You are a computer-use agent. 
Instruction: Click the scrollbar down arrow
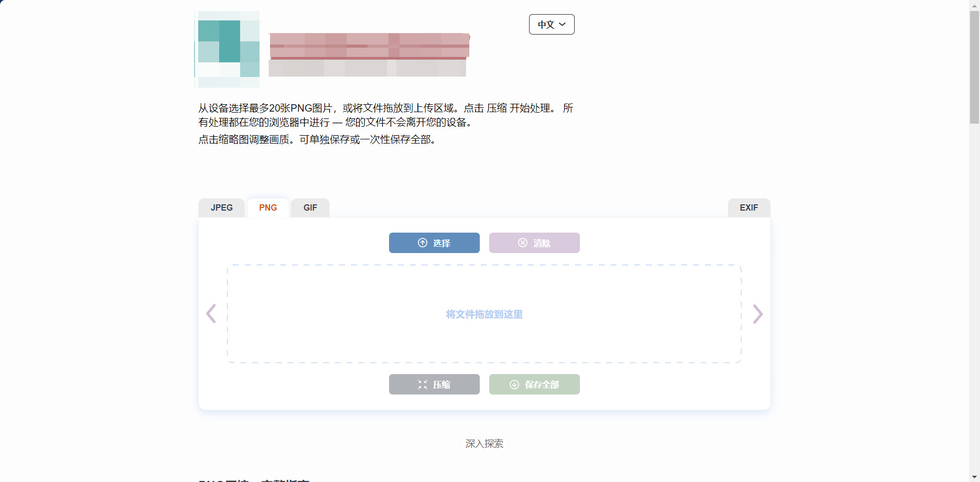point(974,477)
